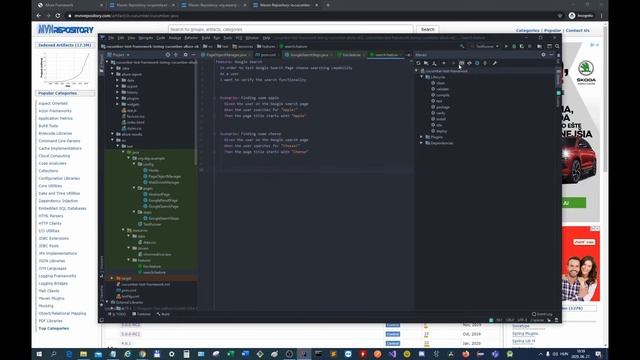Click Generate Sources and Update Folders icon
This screenshot has height=360, width=640.
pos(426,63)
